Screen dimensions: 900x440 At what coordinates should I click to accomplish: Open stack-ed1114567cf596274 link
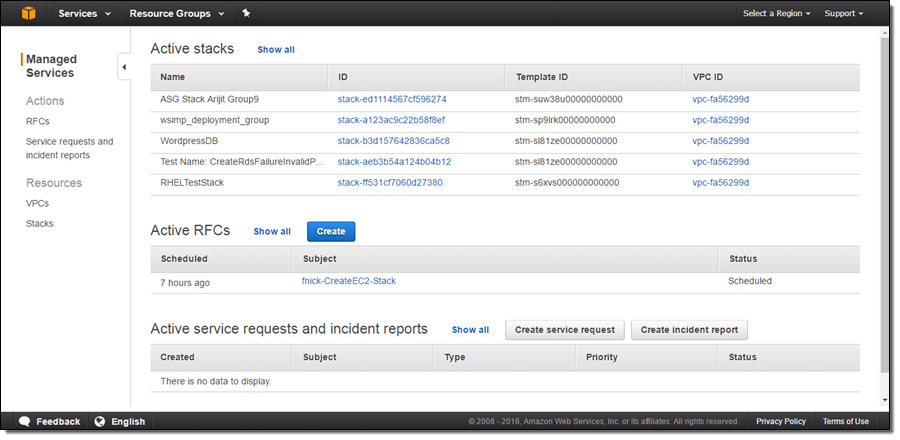[x=392, y=99]
